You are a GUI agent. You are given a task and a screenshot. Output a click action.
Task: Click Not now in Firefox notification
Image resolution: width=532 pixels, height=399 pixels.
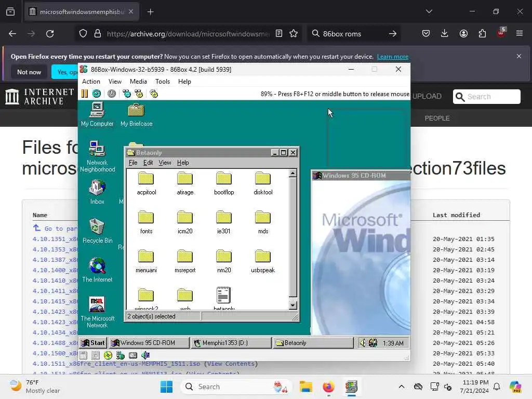tap(29, 72)
